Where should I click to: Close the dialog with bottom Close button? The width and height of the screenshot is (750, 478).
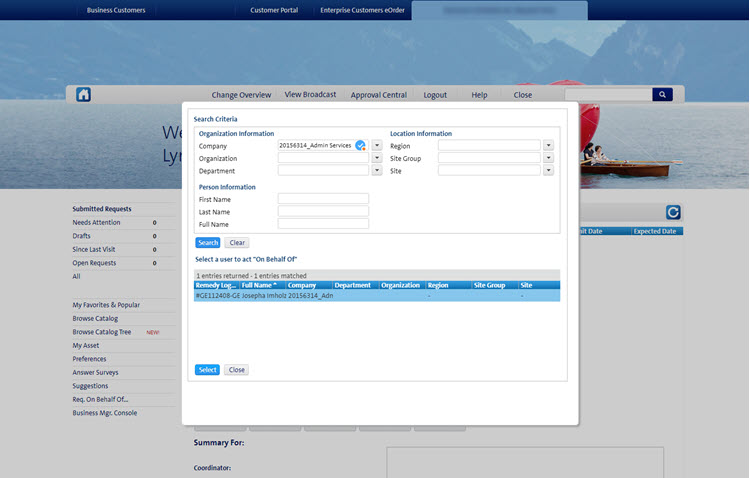tap(236, 370)
